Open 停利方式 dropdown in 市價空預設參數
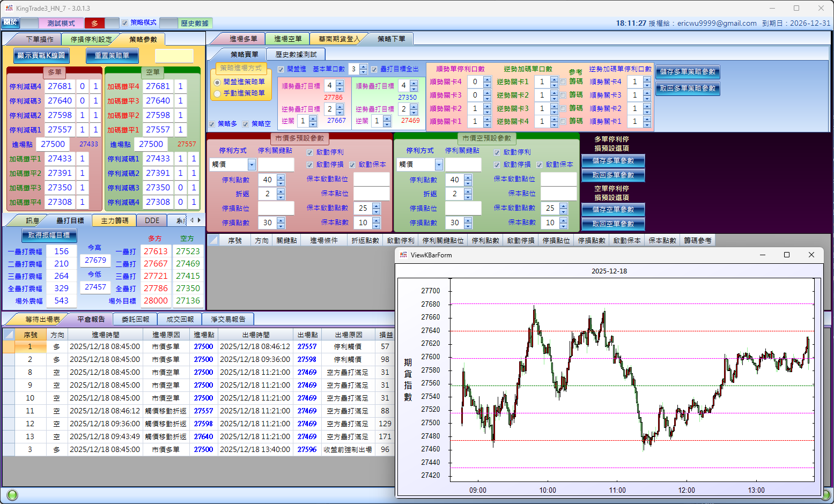 [x=439, y=165]
